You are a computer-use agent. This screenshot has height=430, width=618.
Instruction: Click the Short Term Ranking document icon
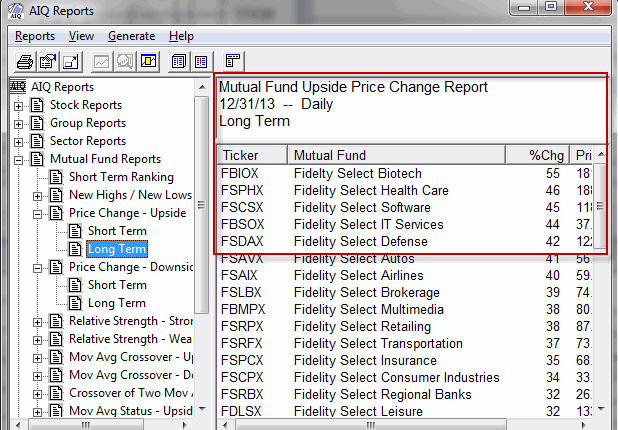[56, 177]
